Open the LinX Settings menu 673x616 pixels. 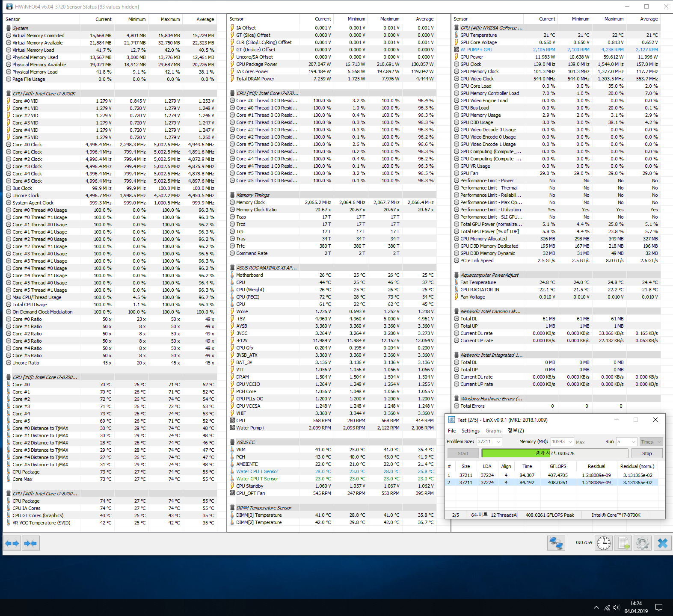470,431
